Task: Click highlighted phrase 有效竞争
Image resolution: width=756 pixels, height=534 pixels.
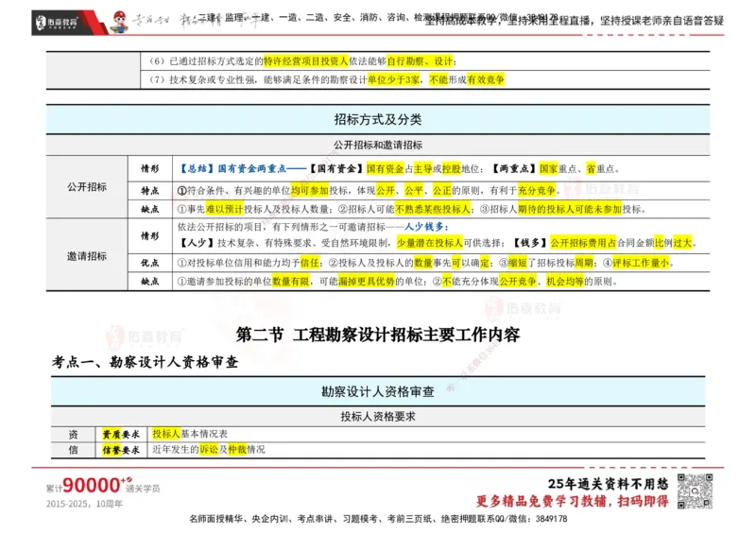Action: tap(486, 79)
